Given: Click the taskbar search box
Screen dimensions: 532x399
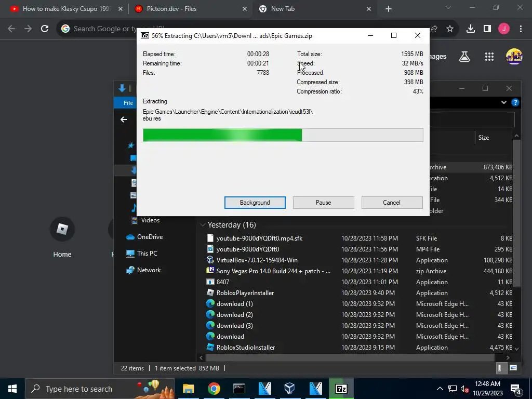Looking at the screenshot, I should tap(100, 389).
